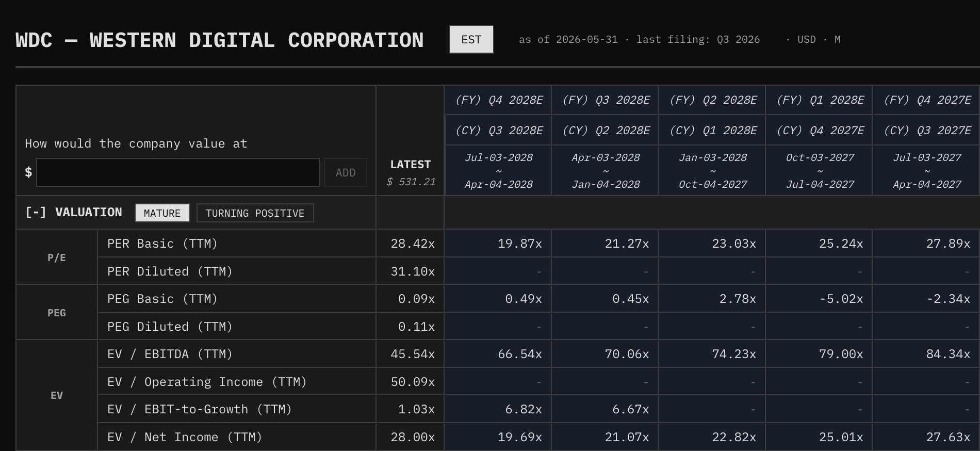Viewport: 980px width, 451px height.
Task: Collapse the VALUATION section
Action: pos(36,213)
